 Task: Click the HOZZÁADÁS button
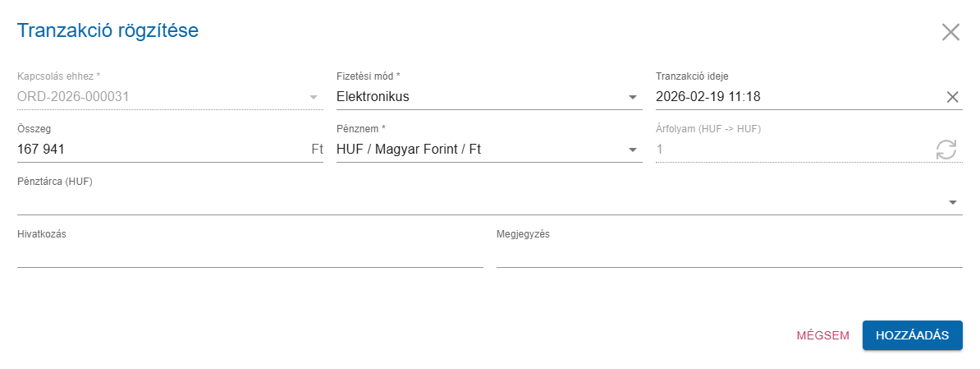(912, 335)
